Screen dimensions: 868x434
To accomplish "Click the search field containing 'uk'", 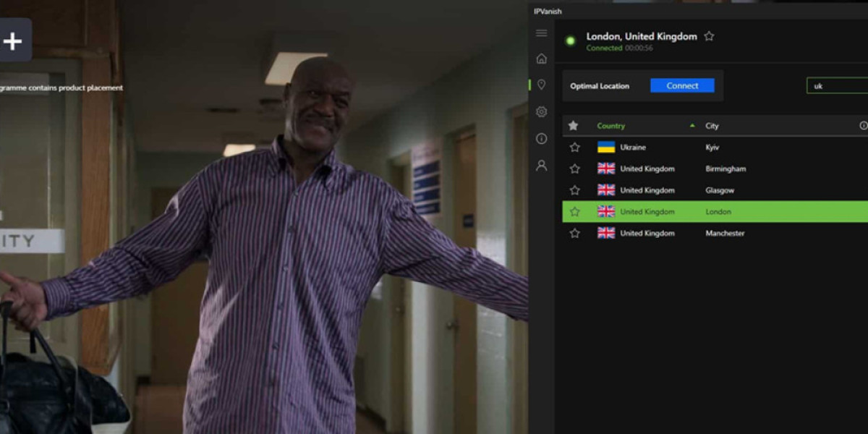I will 836,86.
